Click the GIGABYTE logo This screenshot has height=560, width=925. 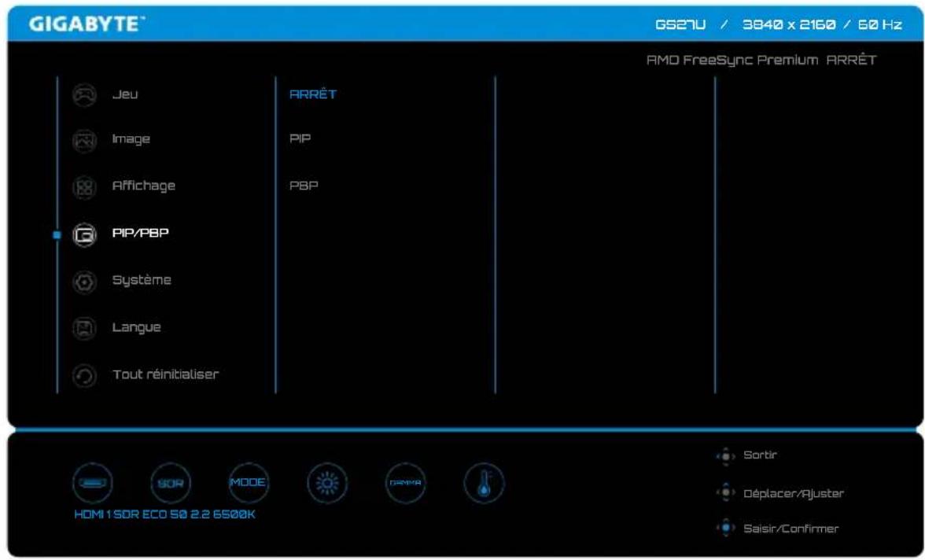[x=87, y=24]
